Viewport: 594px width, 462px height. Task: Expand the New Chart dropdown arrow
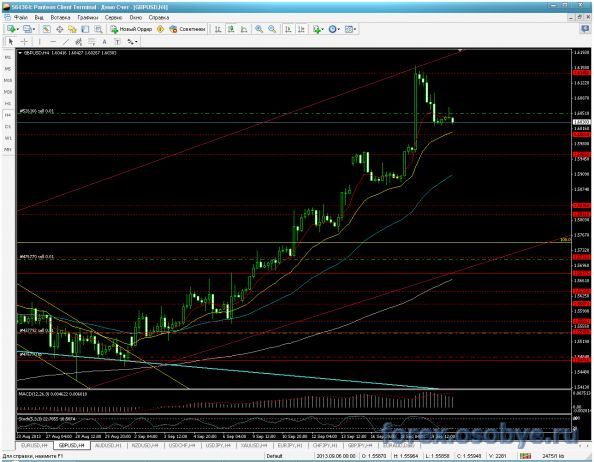coord(18,30)
